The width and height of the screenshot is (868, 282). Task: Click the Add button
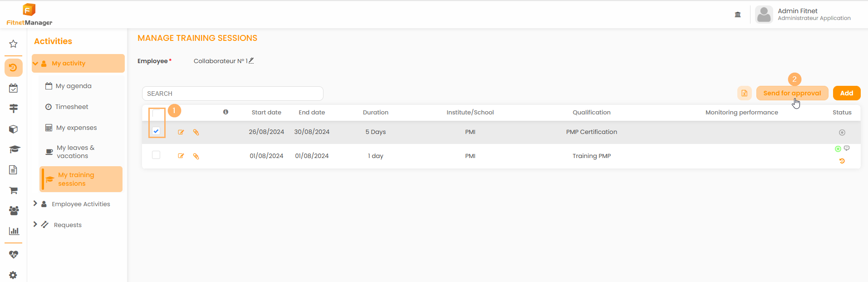tap(846, 93)
